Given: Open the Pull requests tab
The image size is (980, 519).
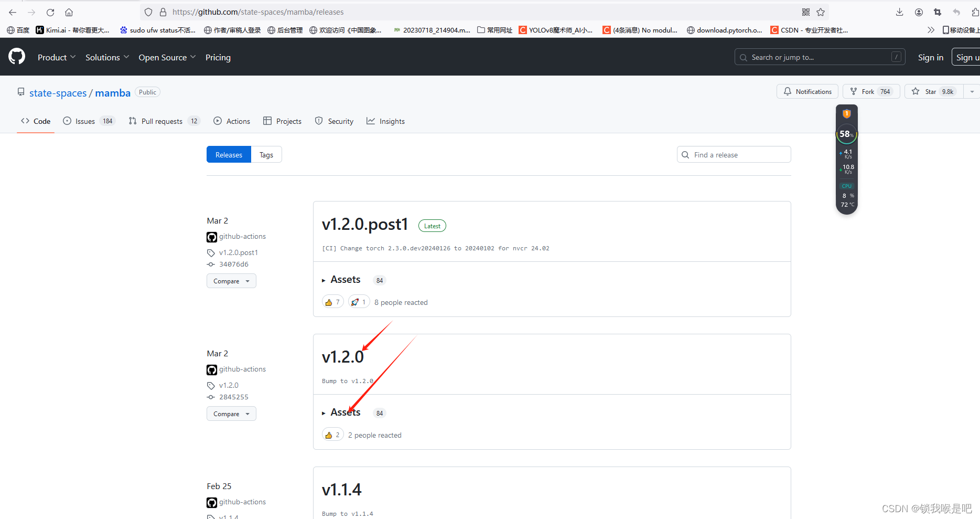Looking at the screenshot, I should [x=164, y=121].
